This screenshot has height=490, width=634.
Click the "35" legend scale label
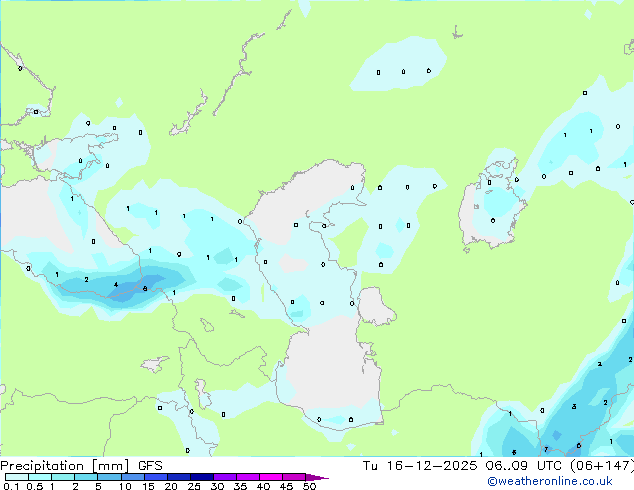click(241, 486)
